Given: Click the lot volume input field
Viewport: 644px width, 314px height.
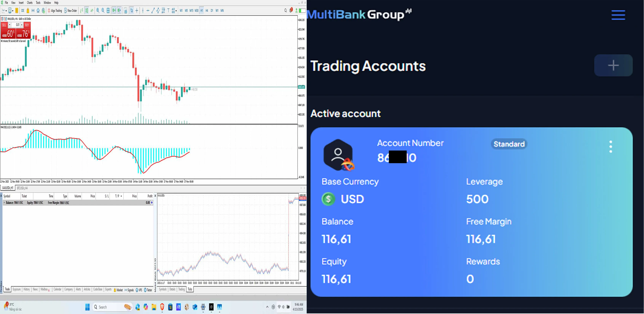Looking at the screenshot, I should tap(16, 25).
